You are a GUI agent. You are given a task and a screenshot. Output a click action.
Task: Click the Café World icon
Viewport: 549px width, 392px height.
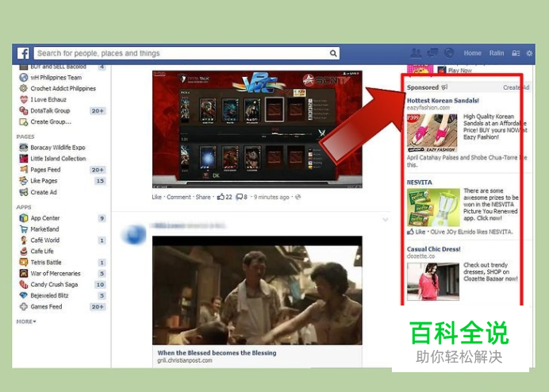click(x=24, y=240)
